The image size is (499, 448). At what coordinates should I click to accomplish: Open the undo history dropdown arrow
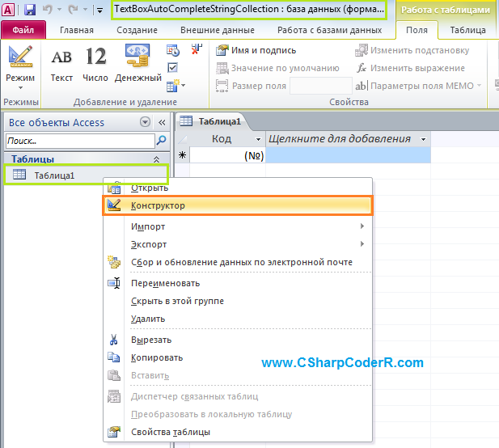[x=59, y=10]
